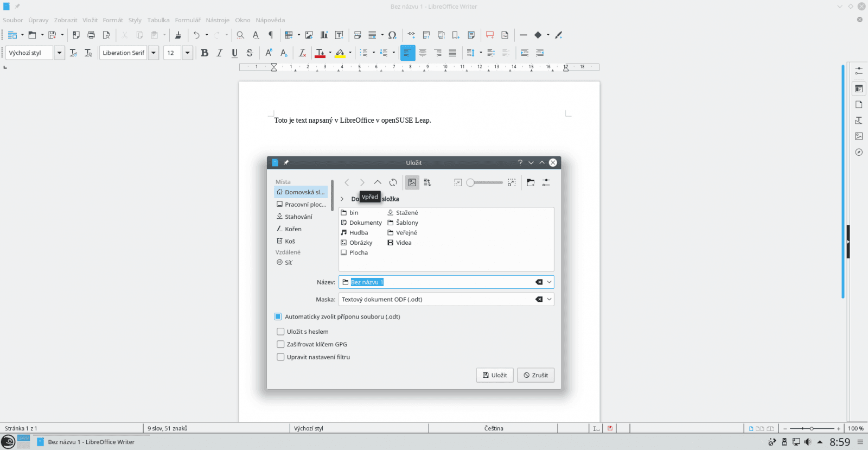Open dialog options settings icon

click(x=546, y=182)
